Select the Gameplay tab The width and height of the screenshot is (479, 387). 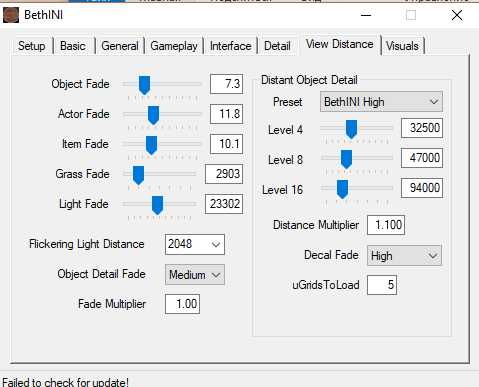click(174, 46)
